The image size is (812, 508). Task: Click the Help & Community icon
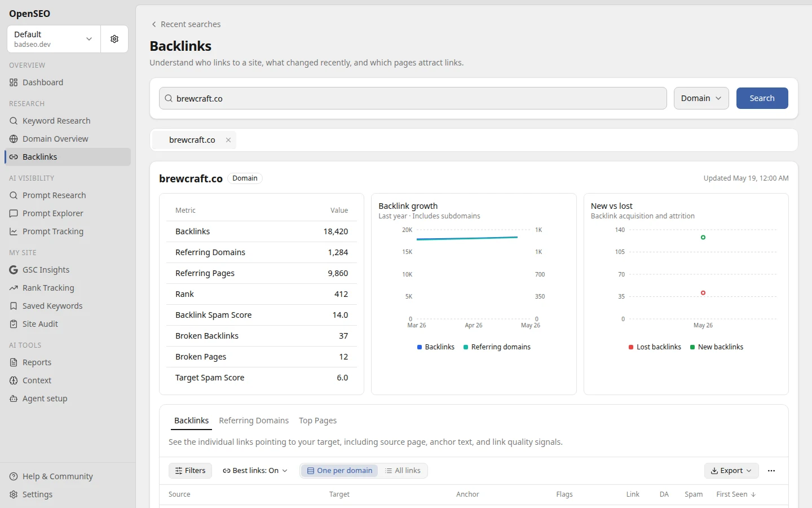point(14,476)
